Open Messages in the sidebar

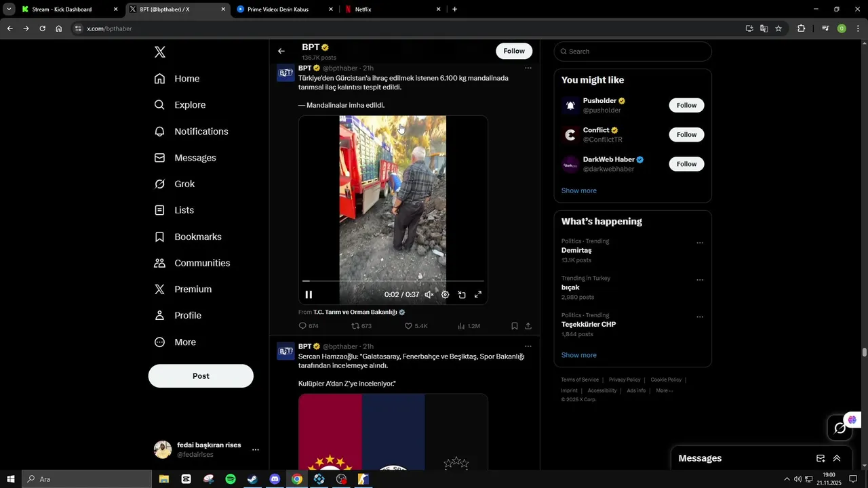(185, 158)
